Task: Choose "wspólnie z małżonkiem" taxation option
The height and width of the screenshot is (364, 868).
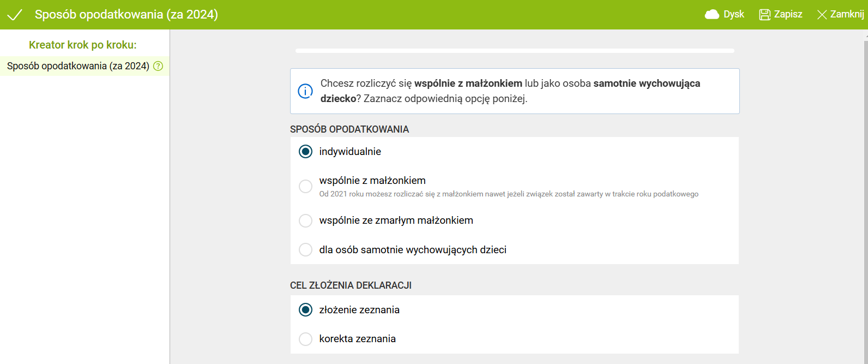Action: coord(306,186)
